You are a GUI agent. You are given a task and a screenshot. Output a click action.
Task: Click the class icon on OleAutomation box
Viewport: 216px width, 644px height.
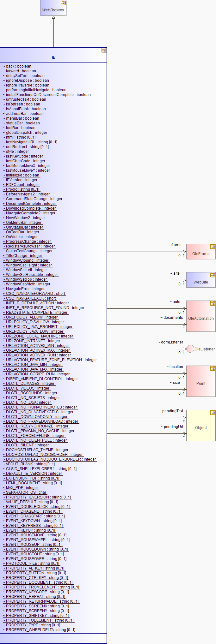click(213, 303)
